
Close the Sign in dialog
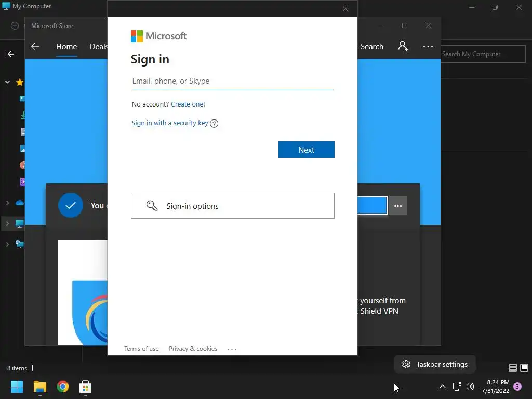(x=345, y=9)
